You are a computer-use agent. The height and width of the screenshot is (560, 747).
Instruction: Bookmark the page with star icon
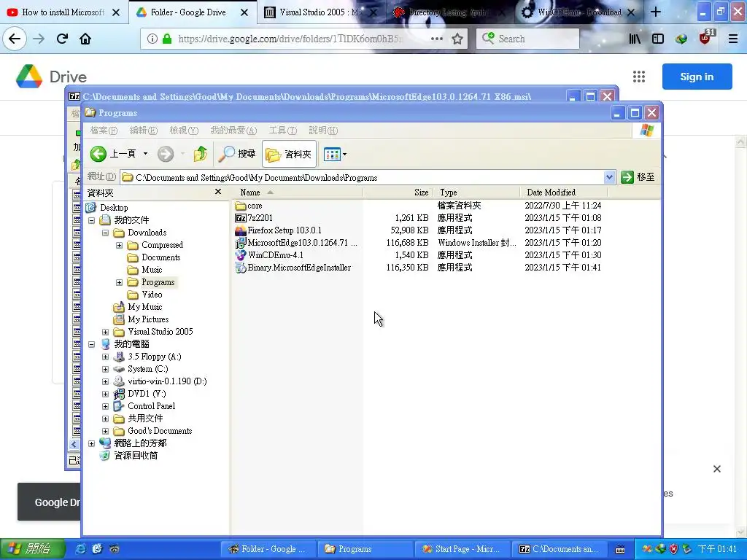point(457,39)
